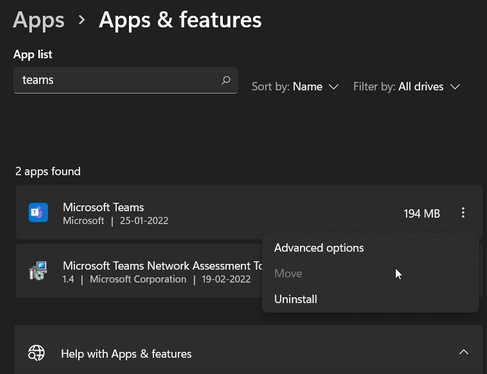Select the greyed-out Move menu entry
The height and width of the screenshot is (374, 487).
(288, 274)
